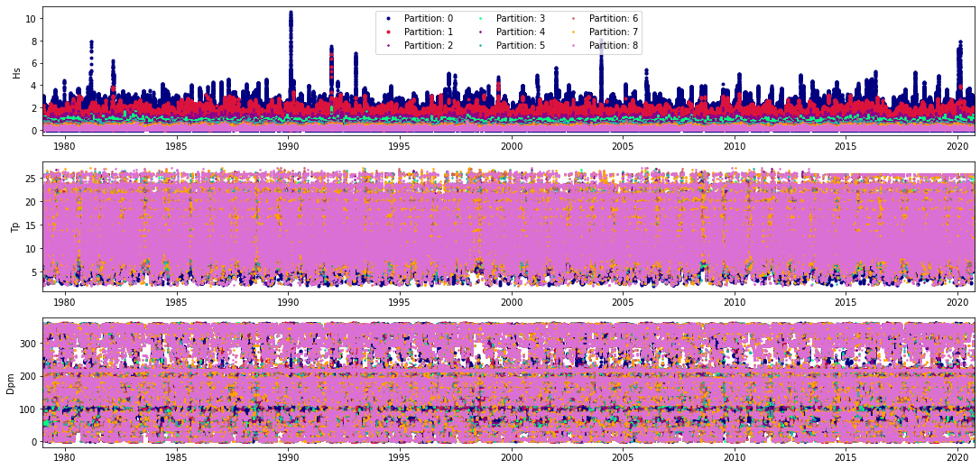Click the Partition: 8 legend label
Image resolution: width=980 pixels, height=469 pixels.
coord(613,45)
